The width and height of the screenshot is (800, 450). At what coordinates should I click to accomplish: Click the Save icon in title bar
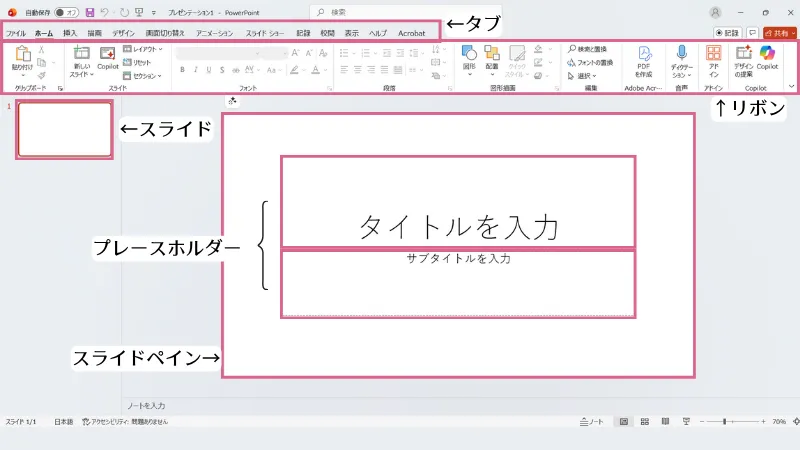click(90, 12)
